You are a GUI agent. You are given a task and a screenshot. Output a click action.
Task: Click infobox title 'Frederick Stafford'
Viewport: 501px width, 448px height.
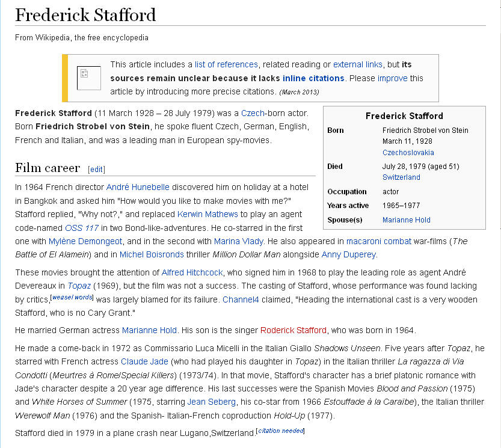(x=404, y=115)
